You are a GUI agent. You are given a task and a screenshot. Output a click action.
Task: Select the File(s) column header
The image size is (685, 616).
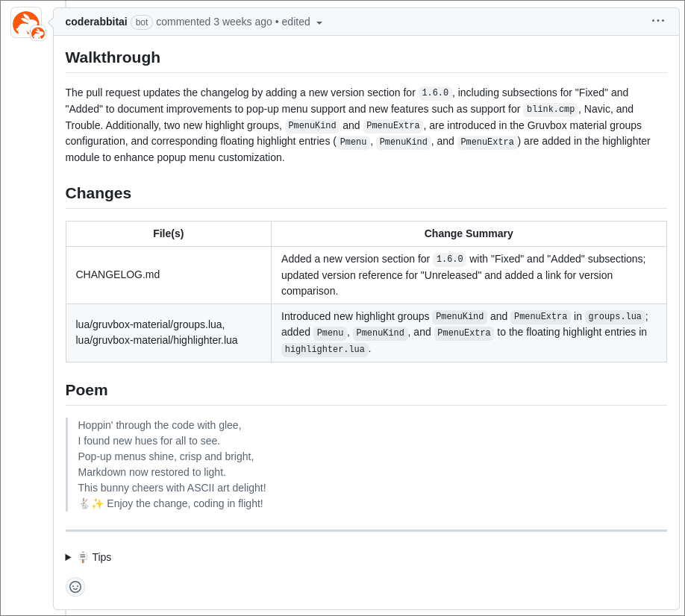(169, 233)
